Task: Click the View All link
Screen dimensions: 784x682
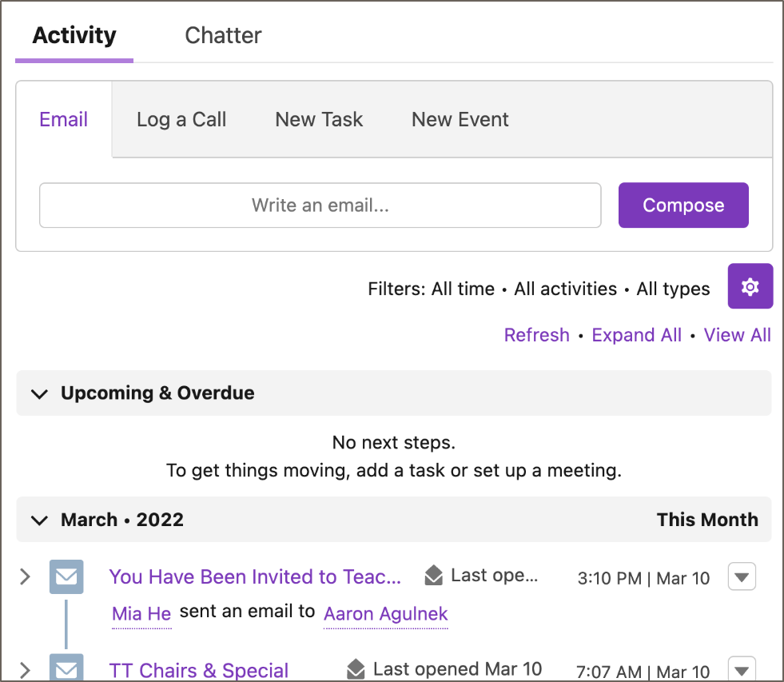Action: click(738, 335)
